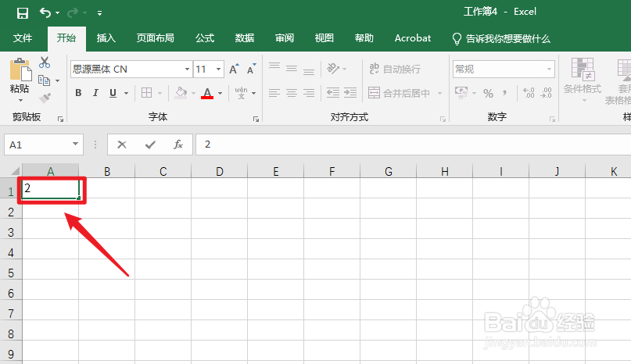Open the 帮助 tab
This screenshot has height=364, width=631.
pyautogui.click(x=364, y=38)
